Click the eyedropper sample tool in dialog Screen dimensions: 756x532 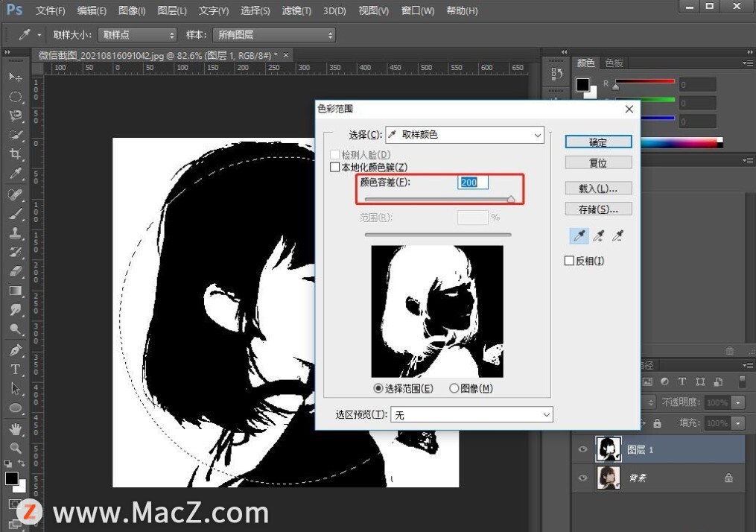[579, 236]
